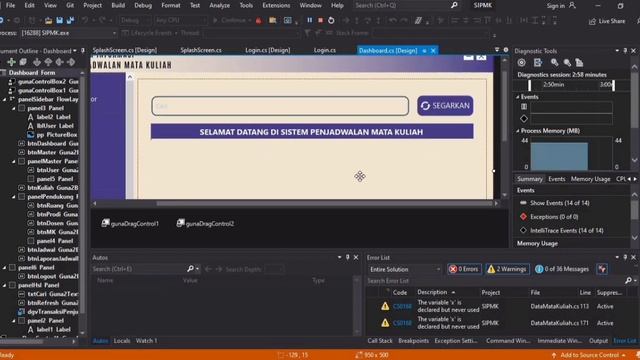
Task: Switch to the Memory Usage tab
Action: pos(590,179)
